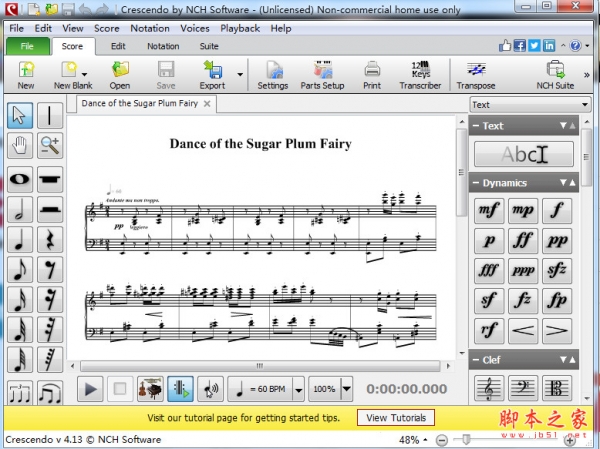Insert pianissimo pp dynamic

[x=557, y=241]
